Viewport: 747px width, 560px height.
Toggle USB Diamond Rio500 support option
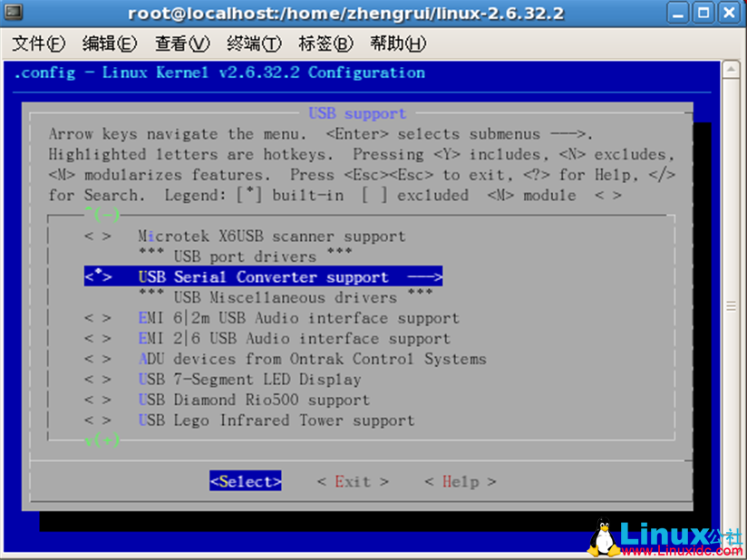(x=98, y=400)
